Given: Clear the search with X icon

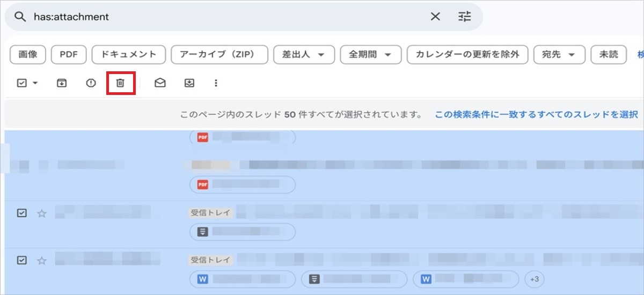Looking at the screenshot, I should 435,17.
